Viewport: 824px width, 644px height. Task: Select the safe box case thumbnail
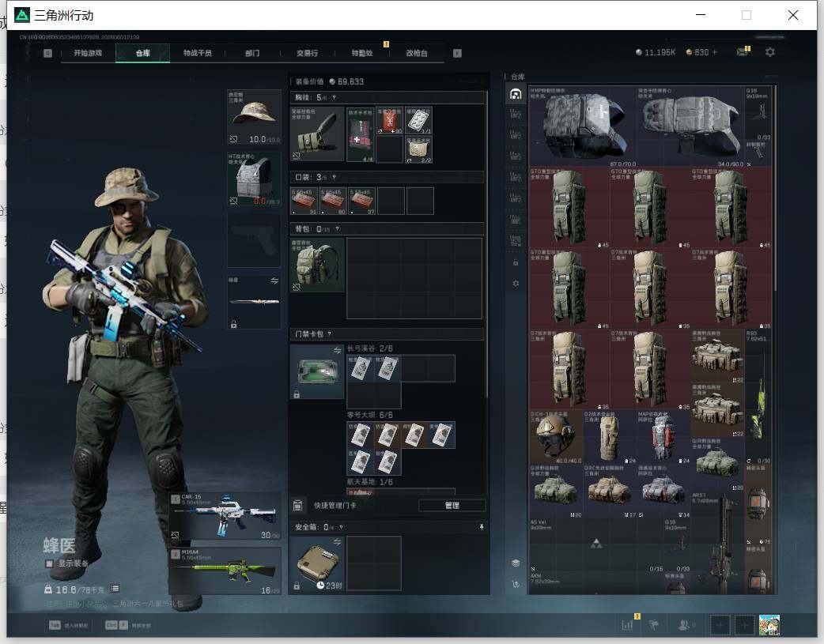tap(317, 563)
